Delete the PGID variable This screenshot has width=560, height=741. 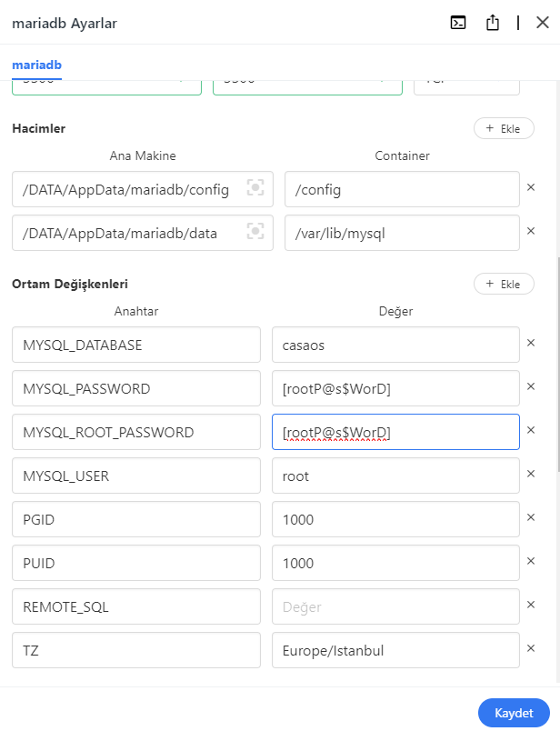click(x=531, y=517)
